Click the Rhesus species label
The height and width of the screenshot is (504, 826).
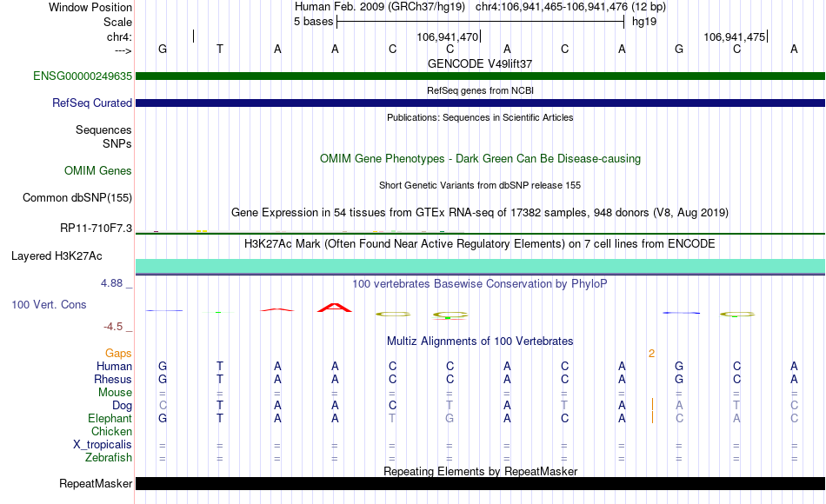click(x=113, y=379)
